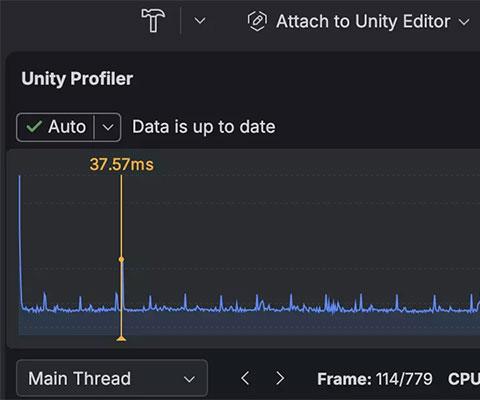Click the Attach to Unity Editor configuration icon
Image resolution: width=480 pixels, height=400 pixels.
(257, 21)
